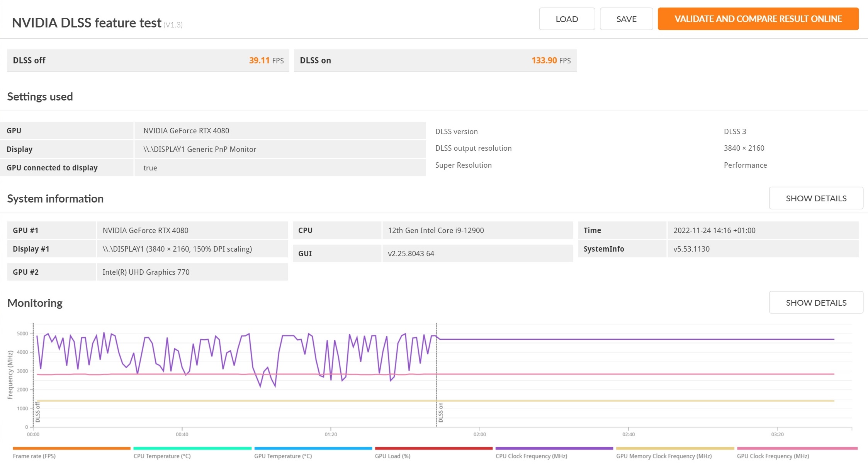This screenshot has width=868, height=468.
Task: Show details for System information
Action: point(816,198)
